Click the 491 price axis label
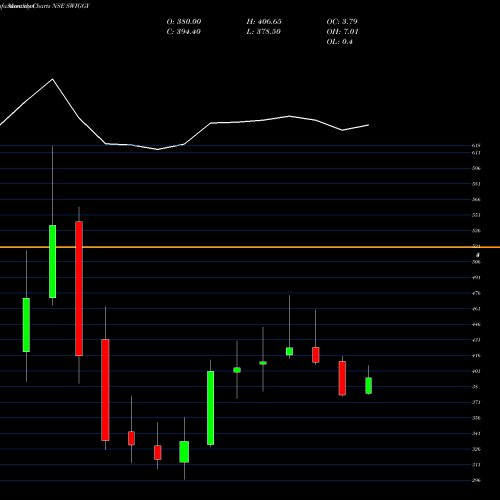The image size is (500, 500). [x=476, y=277]
